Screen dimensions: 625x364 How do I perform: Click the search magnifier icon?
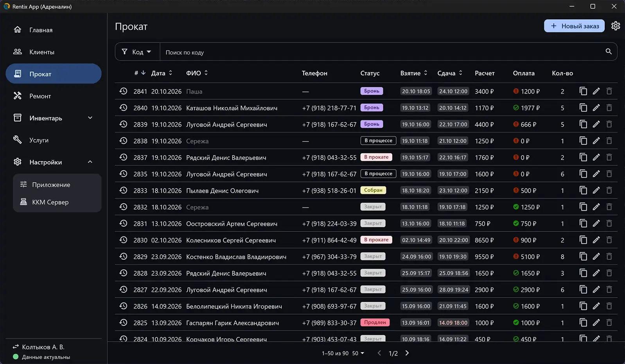(x=609, y=52)
